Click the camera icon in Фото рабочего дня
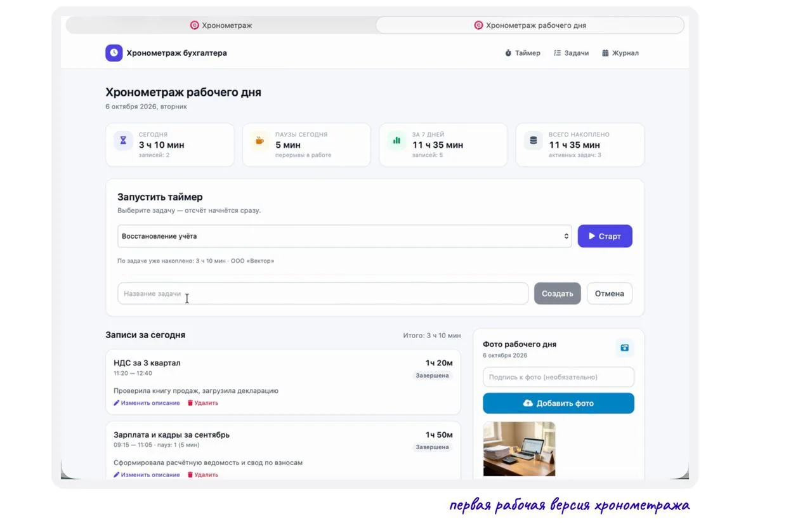The width and height of the screenshot is (812, 526). coord(625,348)
